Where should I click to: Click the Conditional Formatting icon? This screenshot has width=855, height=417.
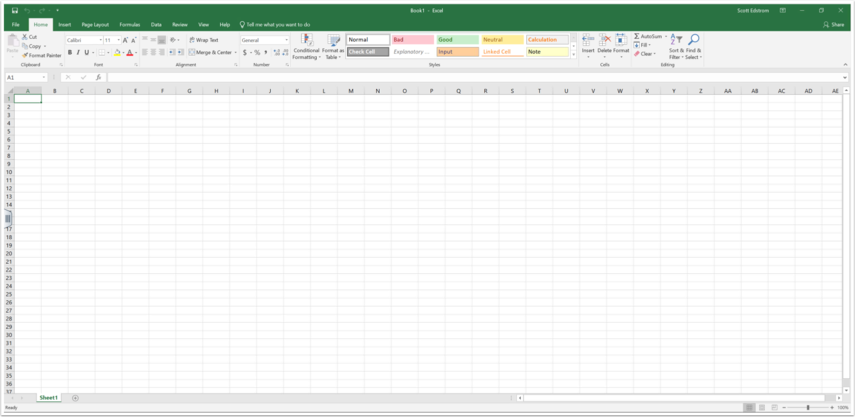tap(306, 40)
